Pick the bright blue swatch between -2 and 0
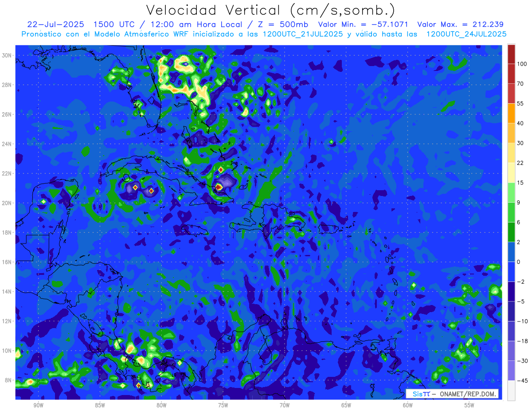This screenshot has height=411, width=532. coord(511,272)
